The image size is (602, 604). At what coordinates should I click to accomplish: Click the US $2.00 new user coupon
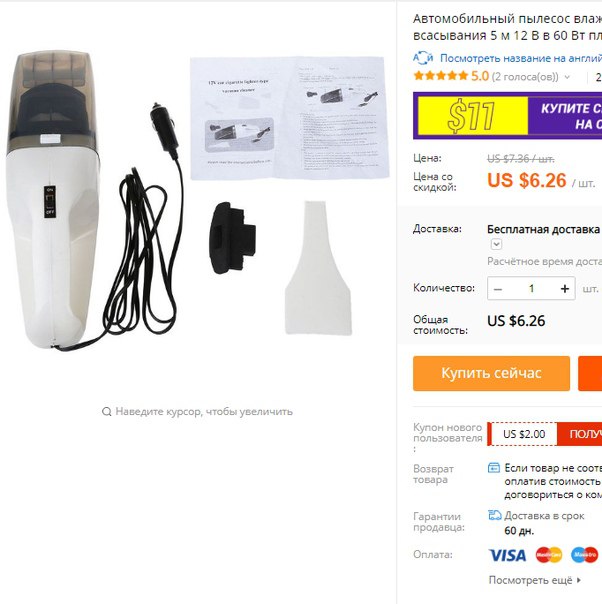coord(524,434)
